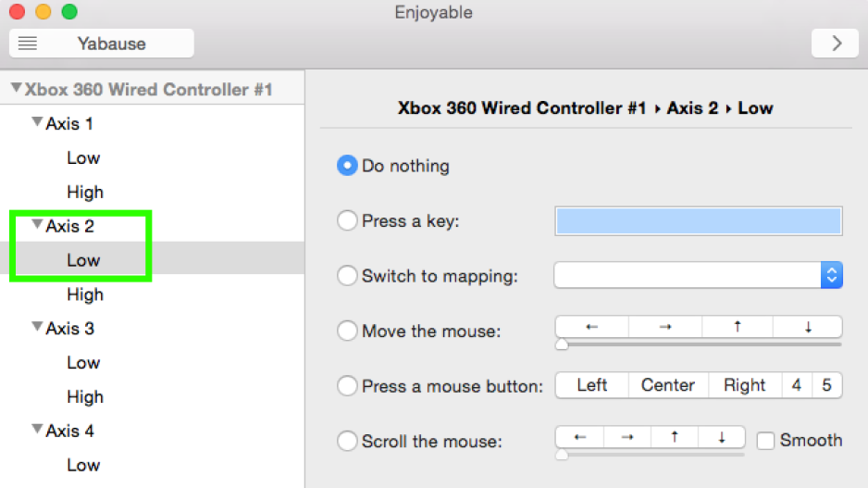Select the Press a key radio button
The image size is (868, 488).
pyautogui.click(x=347, y=220)
